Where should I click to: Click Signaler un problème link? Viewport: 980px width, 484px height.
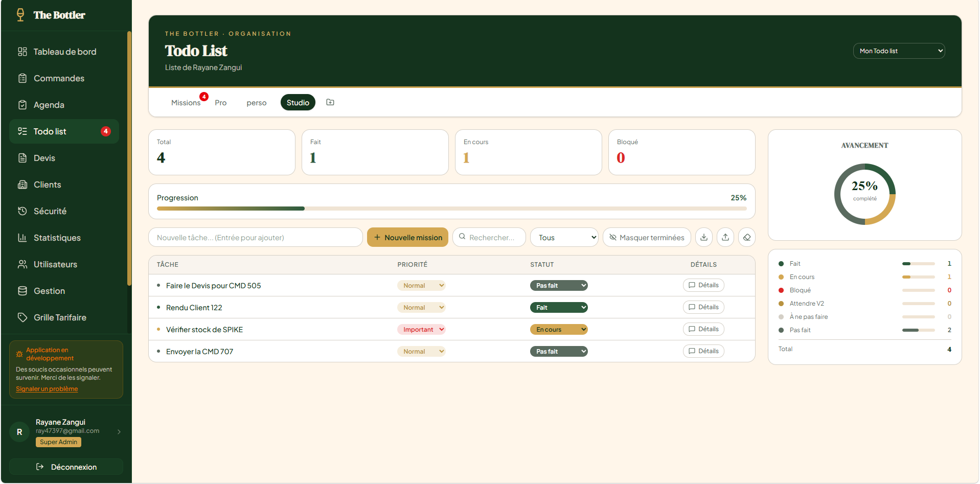[x=47, y=389]
